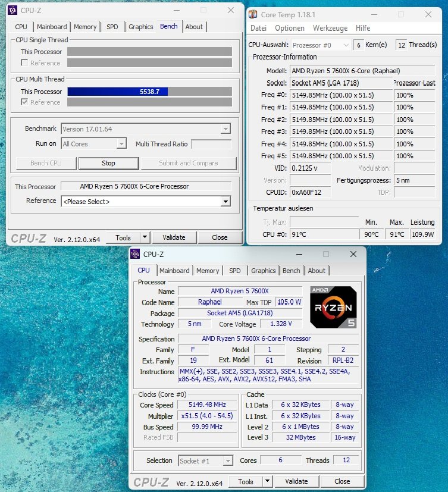Click the Tools button in the lower CPU-Z window

246,481
